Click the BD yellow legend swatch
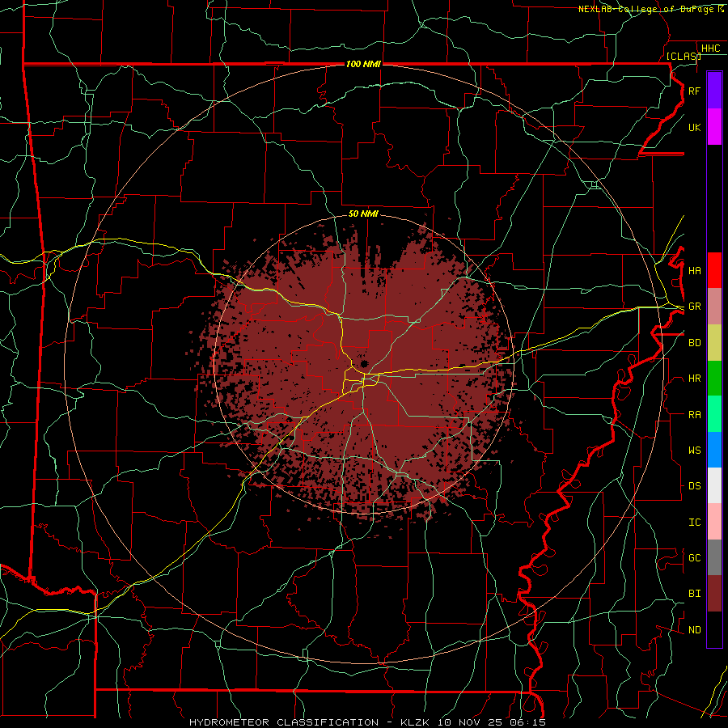This screenshot has width=728, height=728. (x=714, y=342)
